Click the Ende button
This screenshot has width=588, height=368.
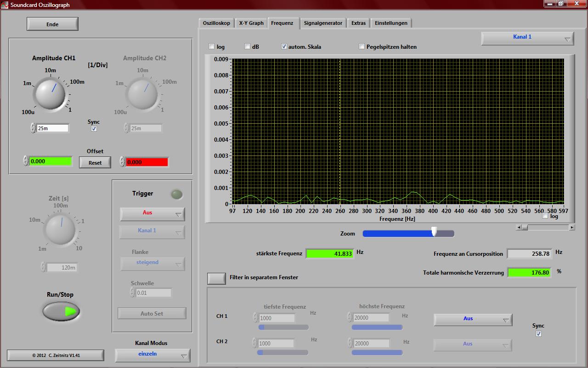[52, 24]
